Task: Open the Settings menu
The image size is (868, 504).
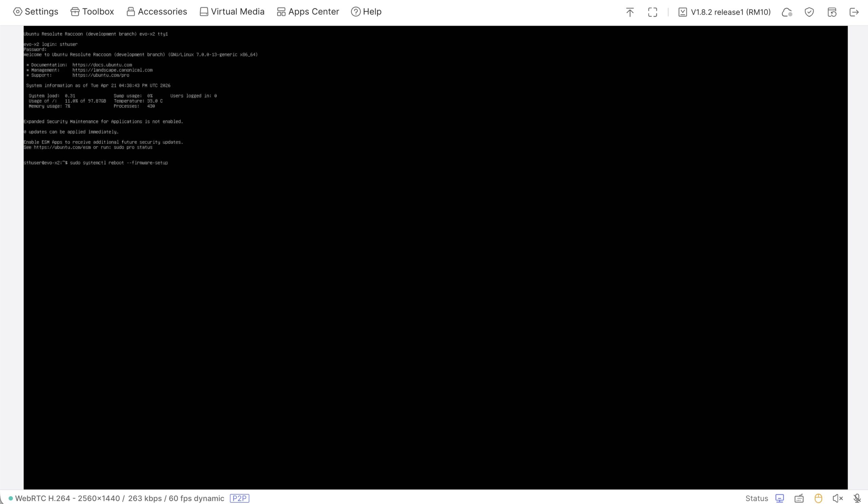Action: click(36, 12)
